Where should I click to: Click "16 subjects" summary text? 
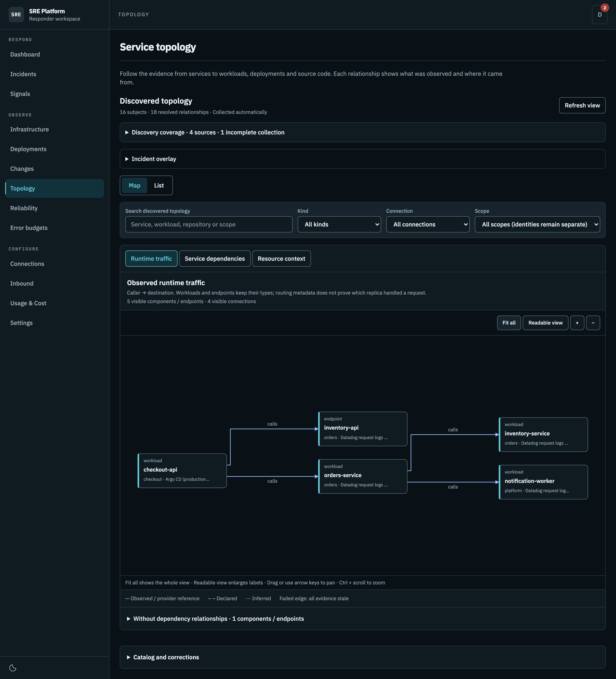133,112
